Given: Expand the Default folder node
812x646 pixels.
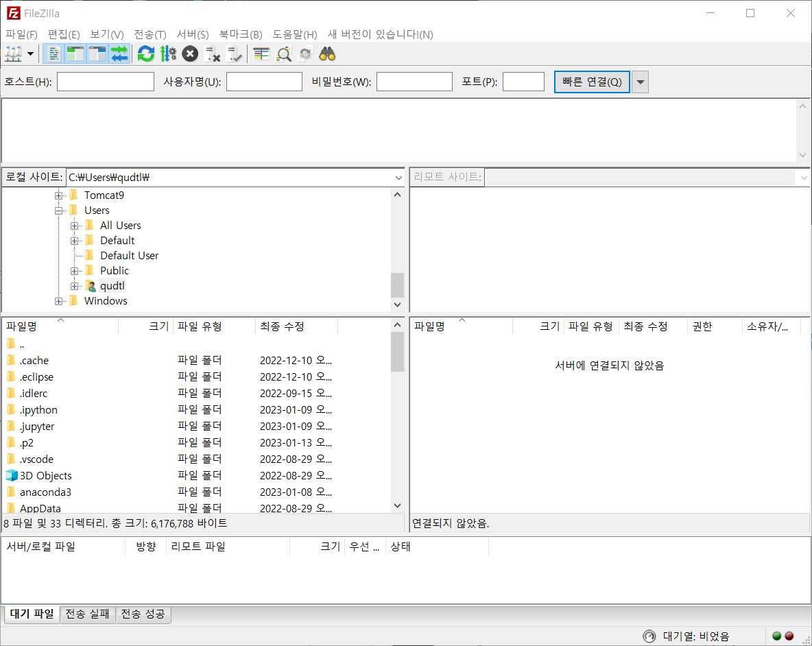Looking at the screenshot, I should [75, 241].
